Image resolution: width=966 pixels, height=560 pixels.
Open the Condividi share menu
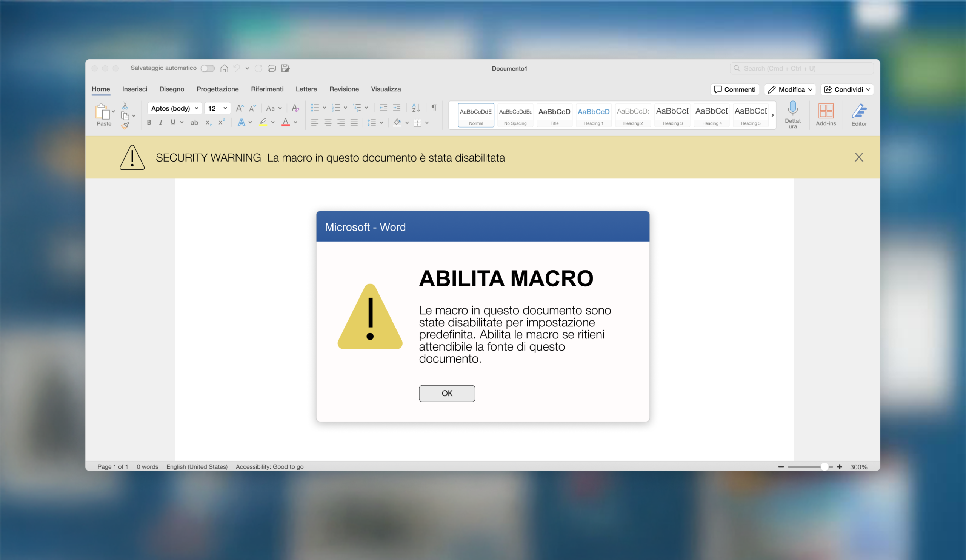(847, 89)
